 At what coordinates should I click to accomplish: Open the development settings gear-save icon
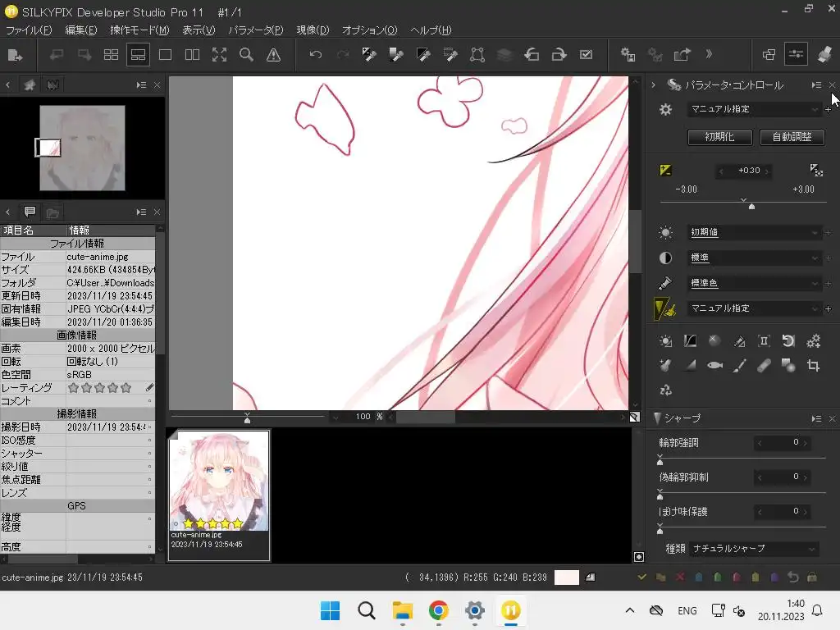click(628, 55)
